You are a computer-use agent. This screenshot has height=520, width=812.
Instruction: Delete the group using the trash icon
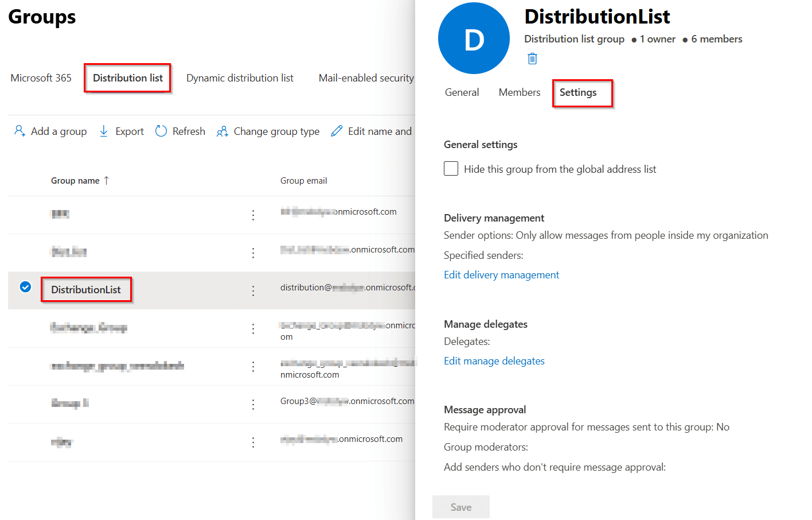point(532,58)
